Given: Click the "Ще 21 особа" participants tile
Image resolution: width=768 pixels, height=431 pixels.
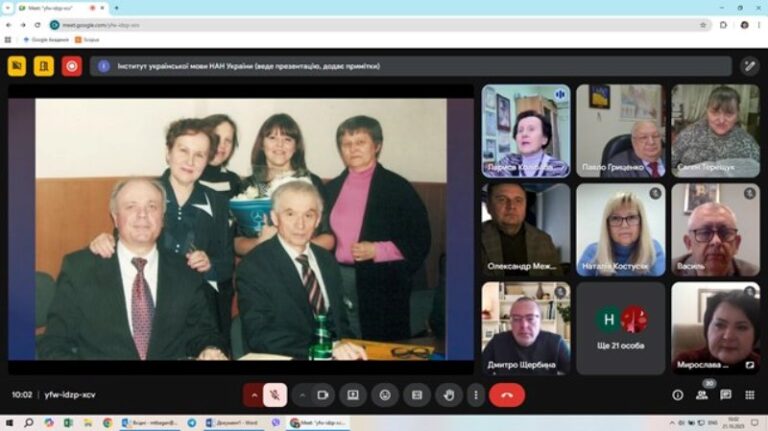Looking at the screenshot, I should point(620,328).
